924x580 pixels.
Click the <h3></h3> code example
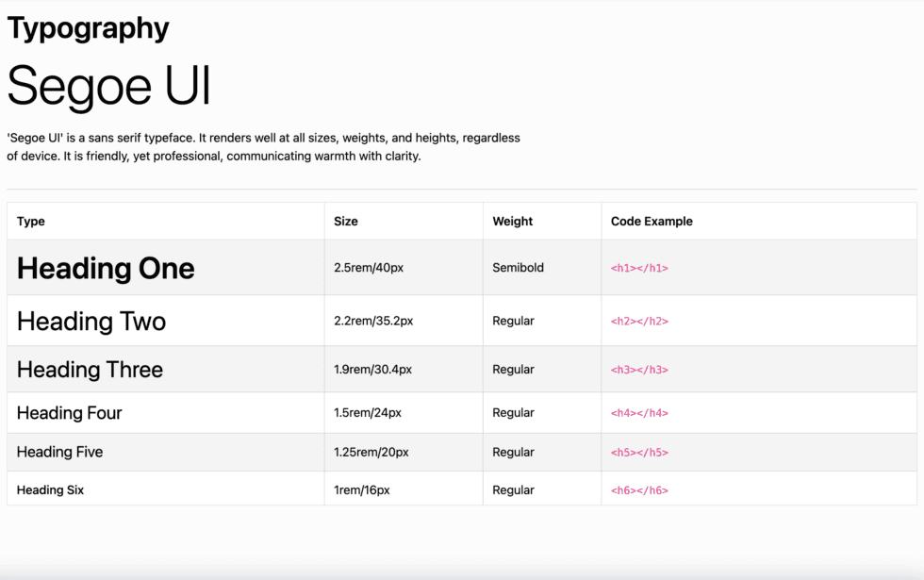pos(639,370)
